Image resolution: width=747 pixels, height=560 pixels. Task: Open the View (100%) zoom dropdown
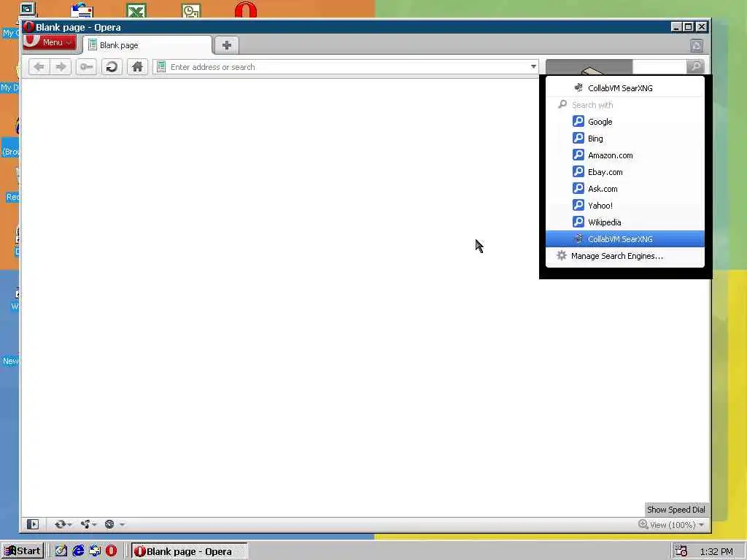click(x=671, y=525)
